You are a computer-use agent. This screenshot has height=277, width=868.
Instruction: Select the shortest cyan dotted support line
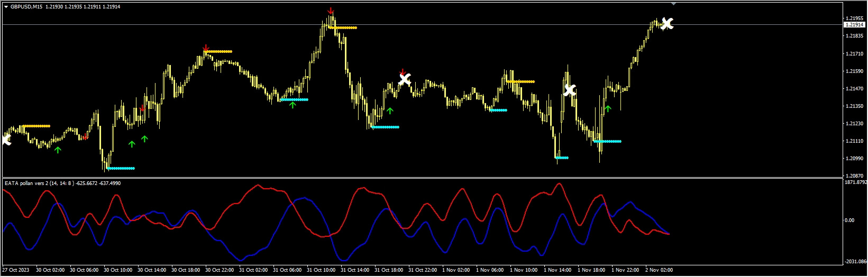click(562, 158)
